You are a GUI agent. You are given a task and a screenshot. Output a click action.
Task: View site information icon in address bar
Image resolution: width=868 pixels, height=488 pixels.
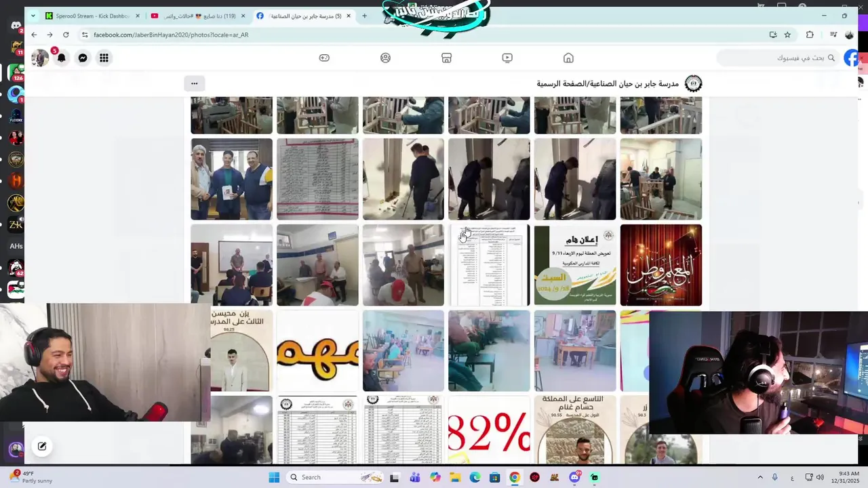pos(84,35)
